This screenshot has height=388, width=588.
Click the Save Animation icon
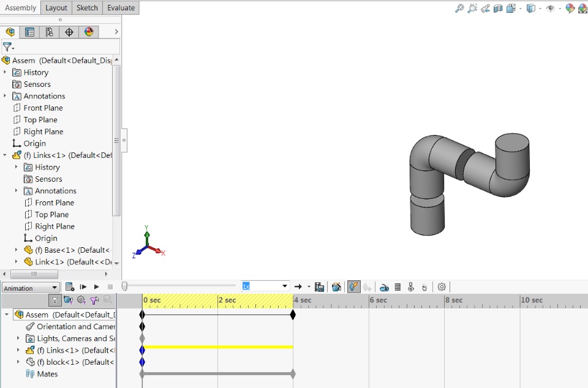(319, 287)
